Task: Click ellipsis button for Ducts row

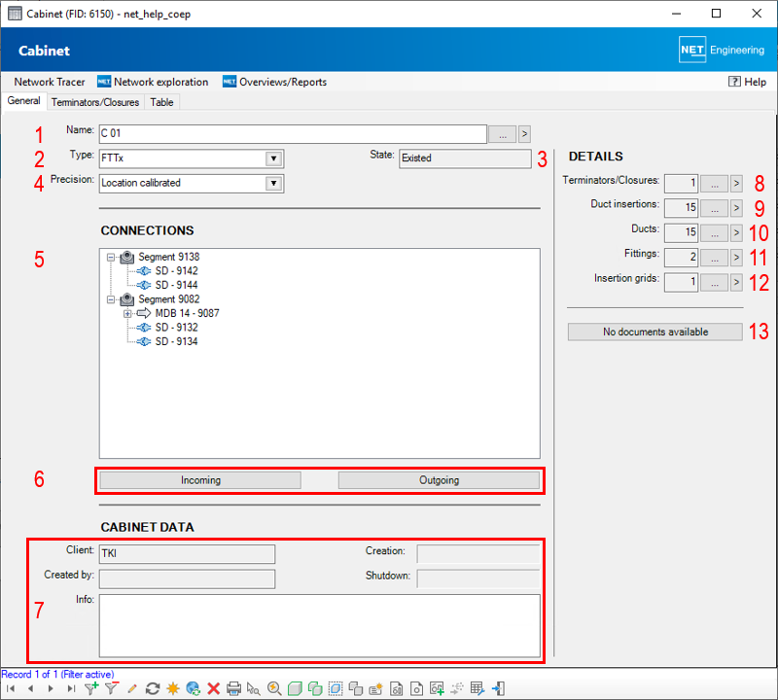Action: pos(714,232)
